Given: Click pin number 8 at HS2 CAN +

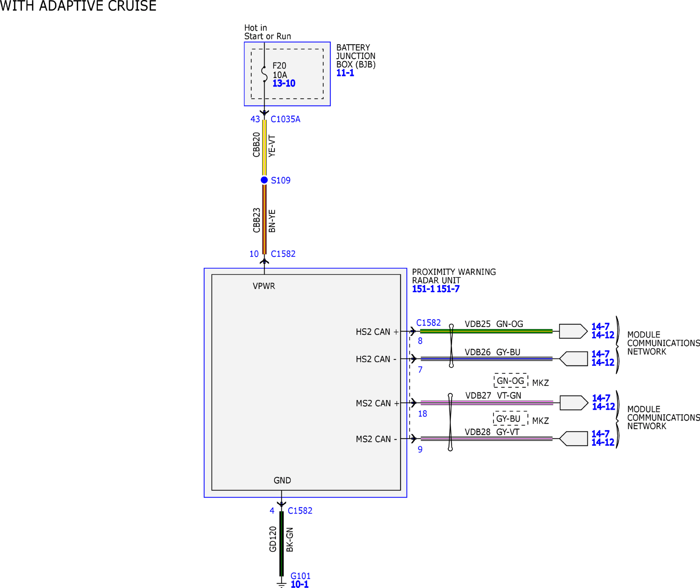Looking at the screenshot, I should pos(420,341).
